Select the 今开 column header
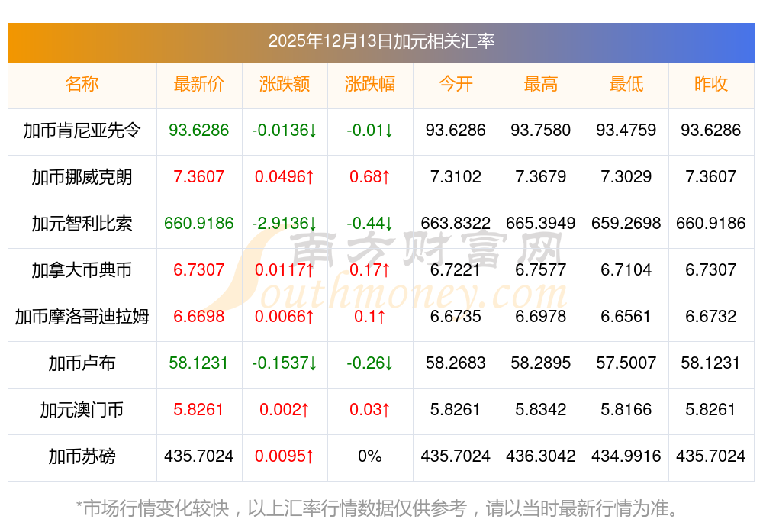 coord(456,84)
